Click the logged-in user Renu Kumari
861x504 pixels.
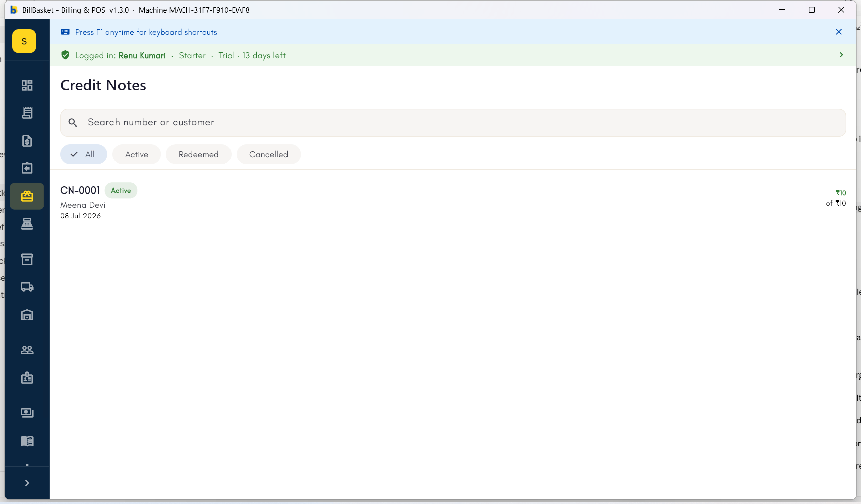pos(142,55)
